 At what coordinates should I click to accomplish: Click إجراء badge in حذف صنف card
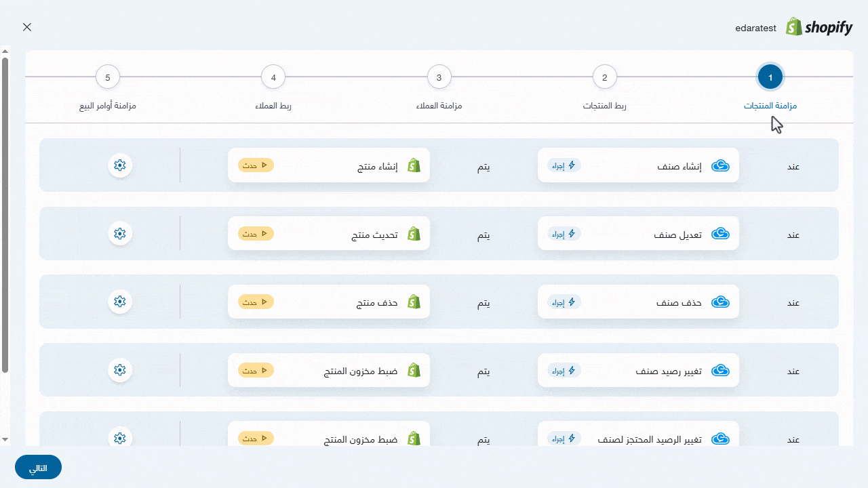pos(564,302)
